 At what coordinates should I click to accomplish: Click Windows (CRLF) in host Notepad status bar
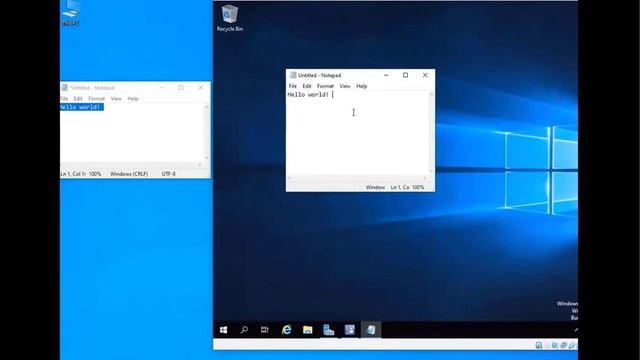pos(129,174)
